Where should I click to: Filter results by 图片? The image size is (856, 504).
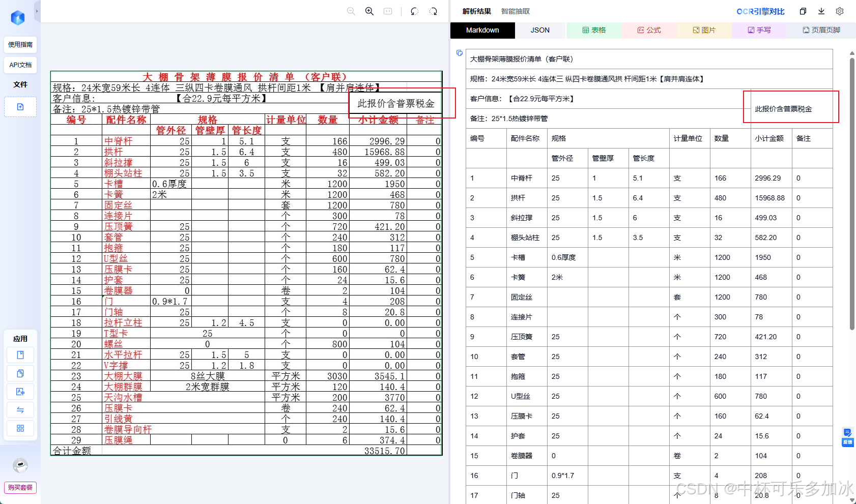(704, 30)
